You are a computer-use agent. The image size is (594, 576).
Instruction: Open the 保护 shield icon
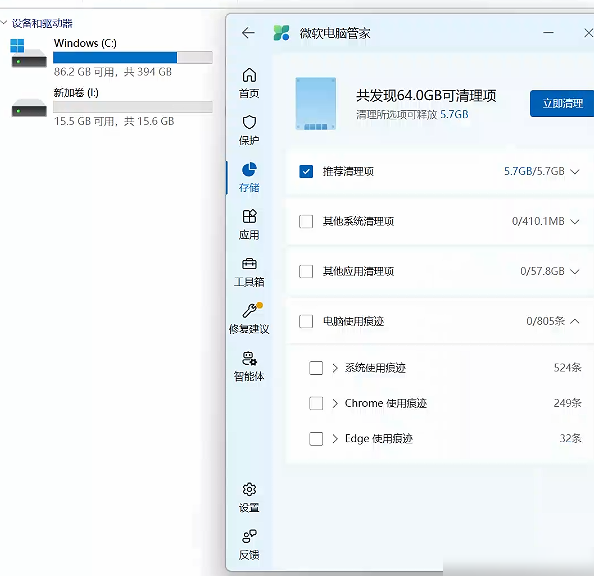coord(249,122)
